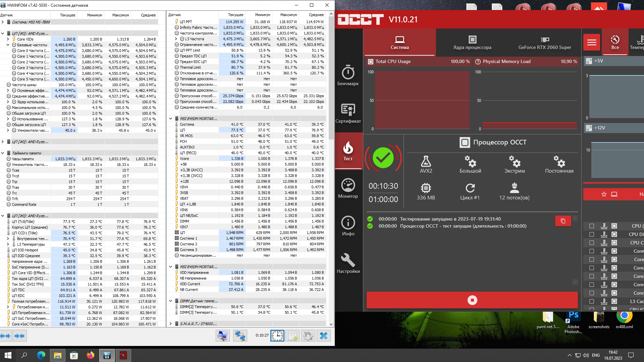Click the HWiNFO reset clock icon
The image size is (644, 362).
tap(277, 336)
